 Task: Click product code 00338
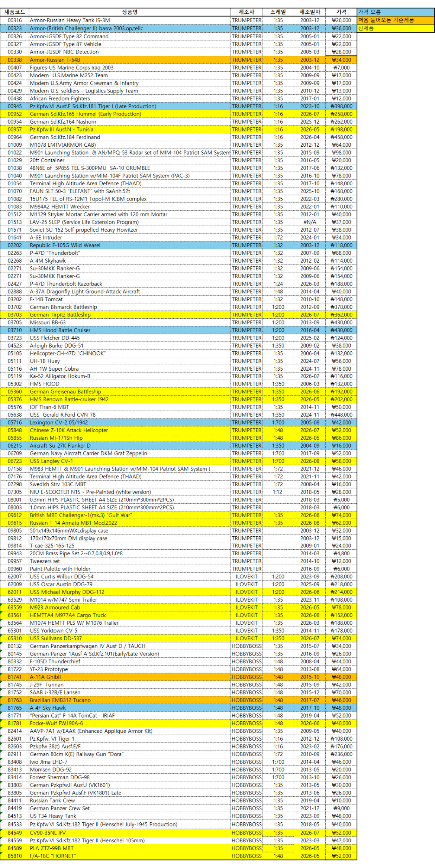14,60
